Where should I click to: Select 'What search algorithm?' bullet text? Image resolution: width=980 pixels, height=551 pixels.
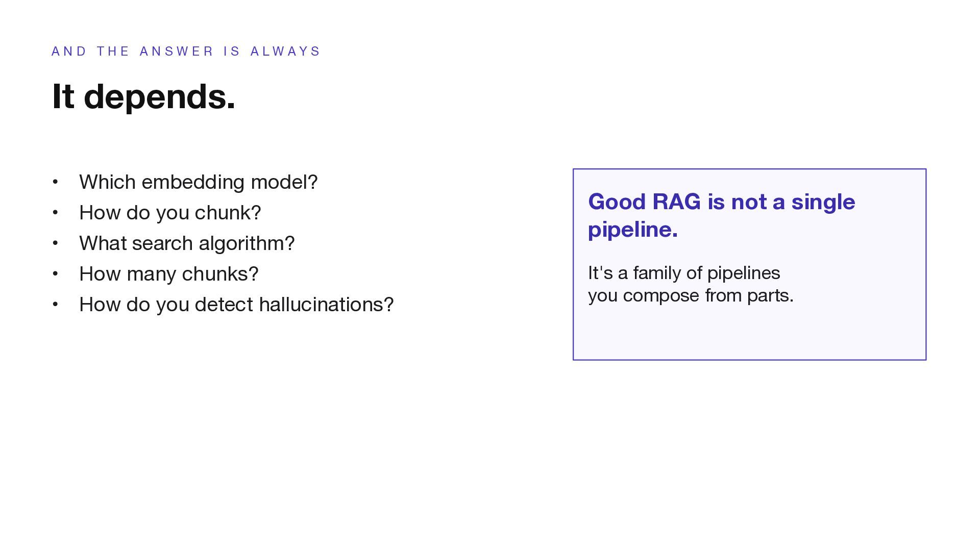coord(187,243)
